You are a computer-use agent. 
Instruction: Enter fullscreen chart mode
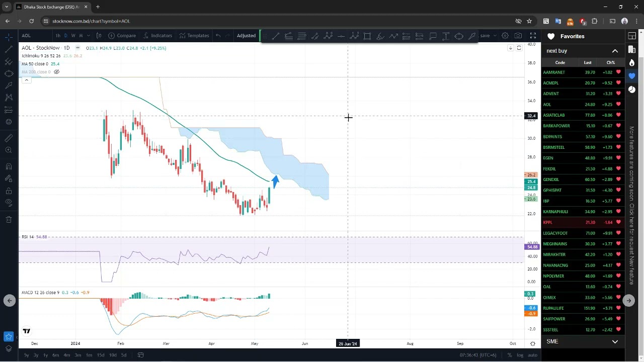[x=533, y=36]
